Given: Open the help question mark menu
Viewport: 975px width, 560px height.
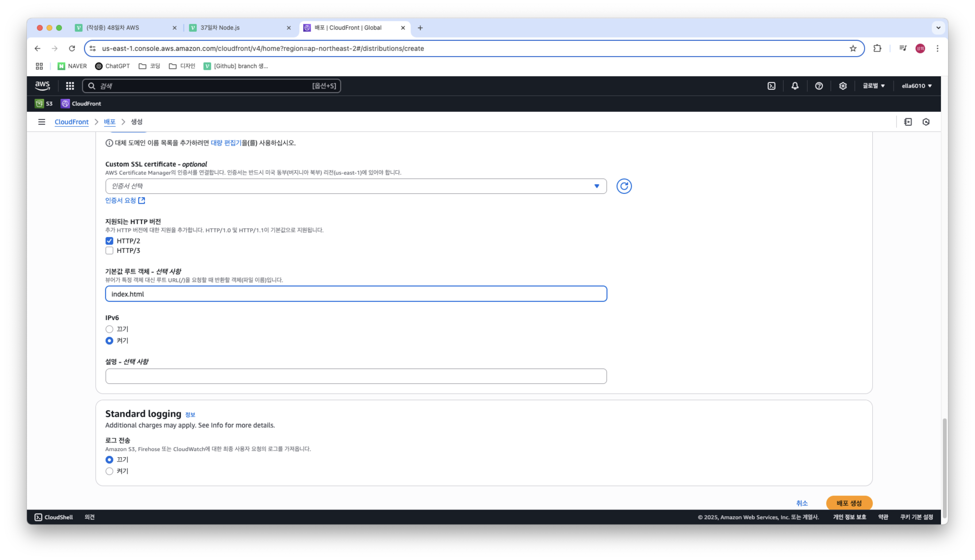Looking at the screenshot, I should pos(819,86).
